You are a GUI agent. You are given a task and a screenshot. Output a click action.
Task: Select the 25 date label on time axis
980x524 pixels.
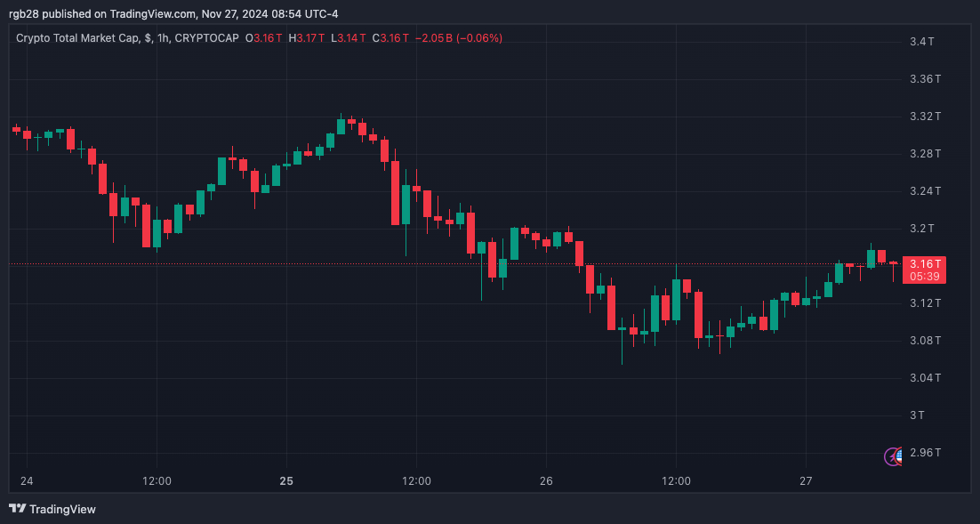click(x=286, y=480)
